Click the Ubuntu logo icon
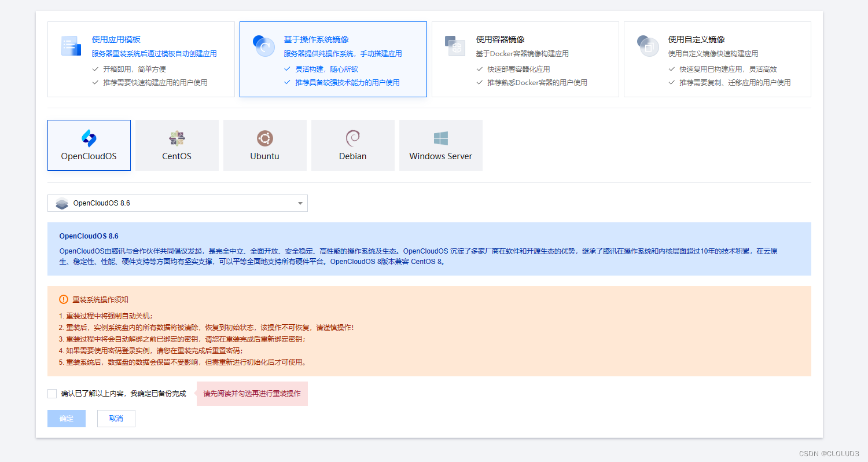 click(265, 138)
